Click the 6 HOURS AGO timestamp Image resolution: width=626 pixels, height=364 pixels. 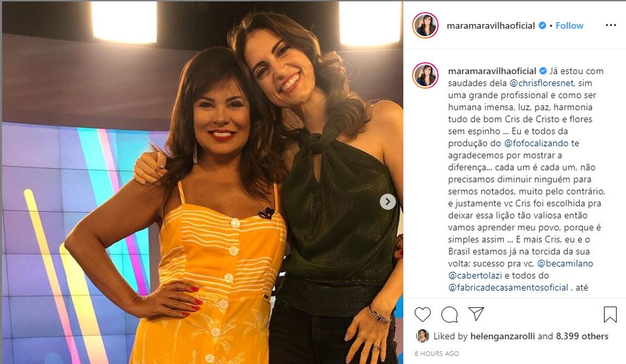point(437,353)
